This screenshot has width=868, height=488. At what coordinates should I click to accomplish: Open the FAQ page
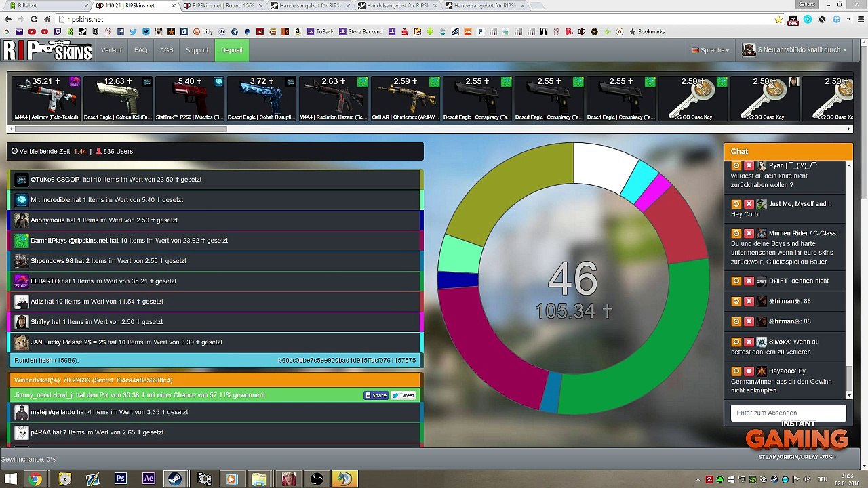pyautogui.click(x=140, y=50)
